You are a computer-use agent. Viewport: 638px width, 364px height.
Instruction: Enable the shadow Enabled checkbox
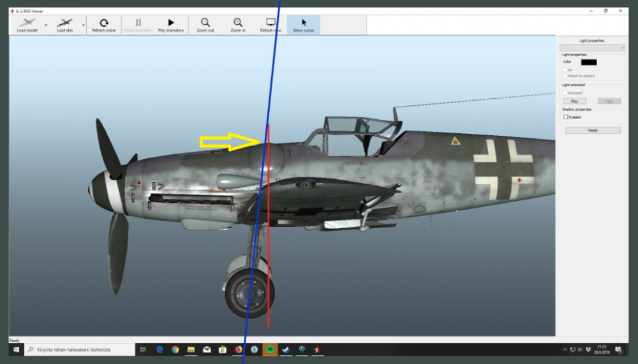click(565, 117)
